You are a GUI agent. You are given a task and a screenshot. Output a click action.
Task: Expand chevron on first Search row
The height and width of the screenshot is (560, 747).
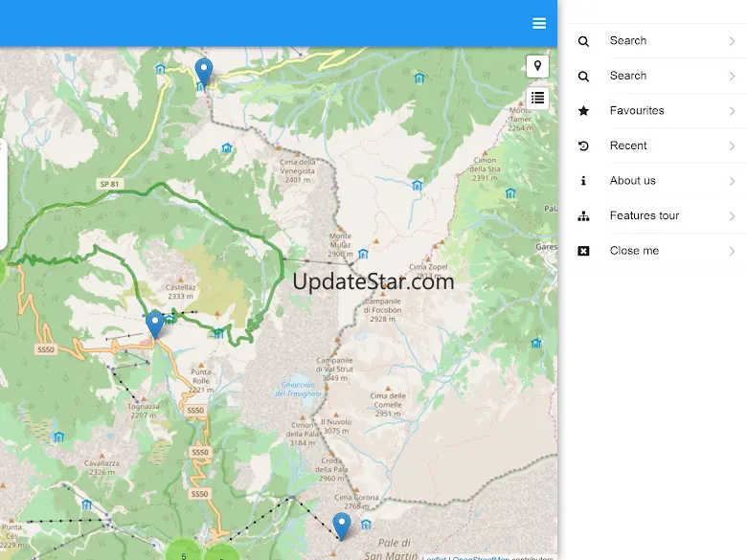(x=733, y=41)
